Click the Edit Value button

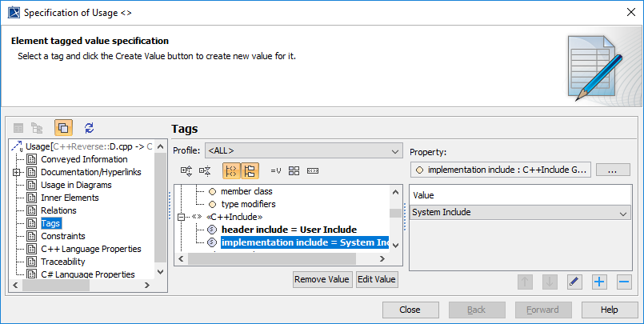click(x=377, y=279)
